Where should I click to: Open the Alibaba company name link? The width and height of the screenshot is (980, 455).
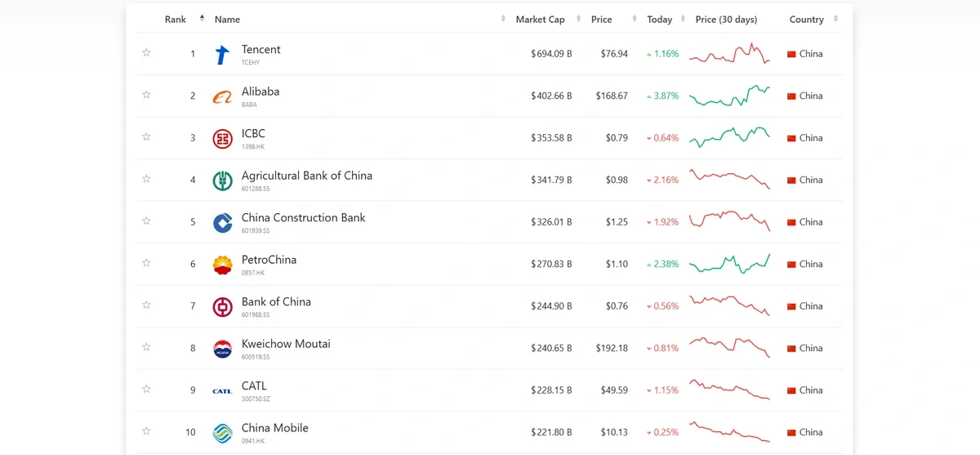click(x=261, y=91)
